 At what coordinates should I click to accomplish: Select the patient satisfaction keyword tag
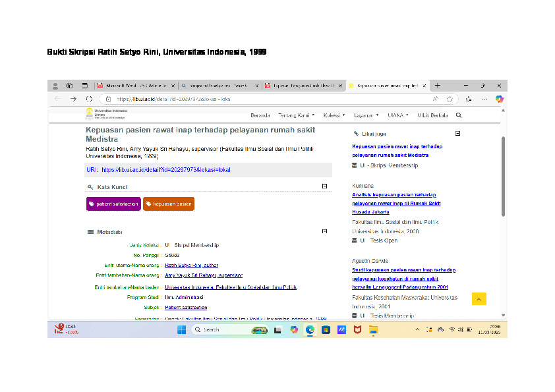[113, 204]
